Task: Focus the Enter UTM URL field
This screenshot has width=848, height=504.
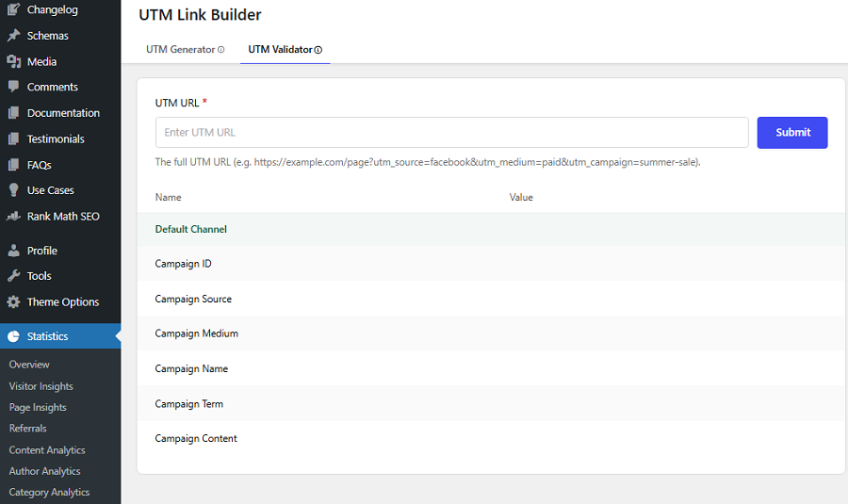Action: click(x=451, y=133)
